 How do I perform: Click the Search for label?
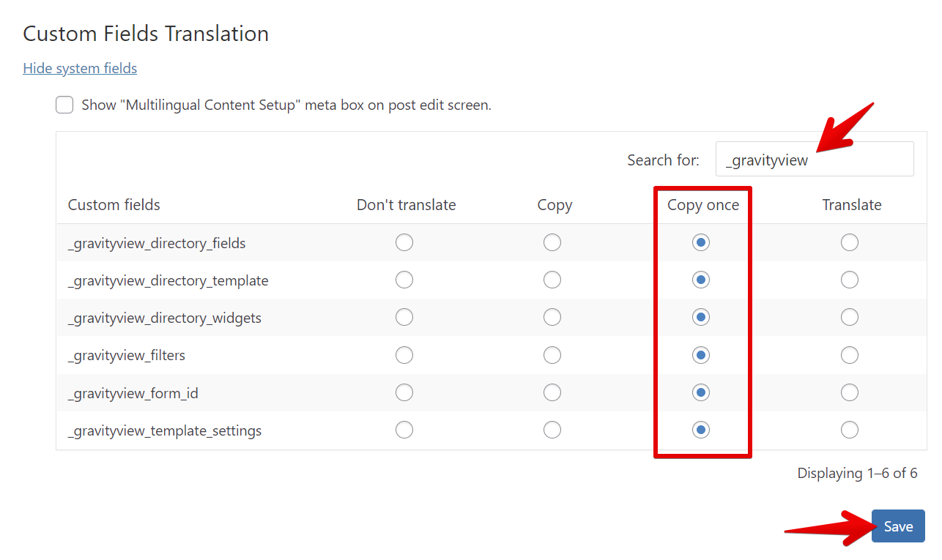(663, 160)
